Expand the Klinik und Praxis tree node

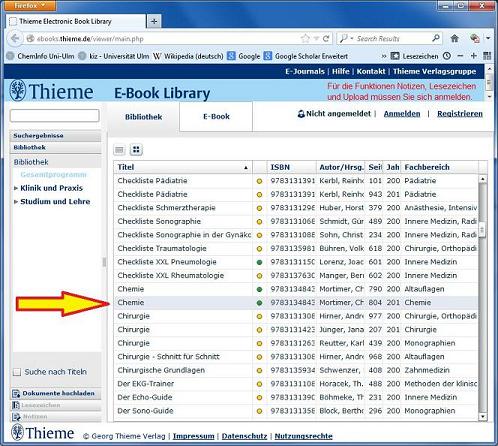tap(16, 188)
